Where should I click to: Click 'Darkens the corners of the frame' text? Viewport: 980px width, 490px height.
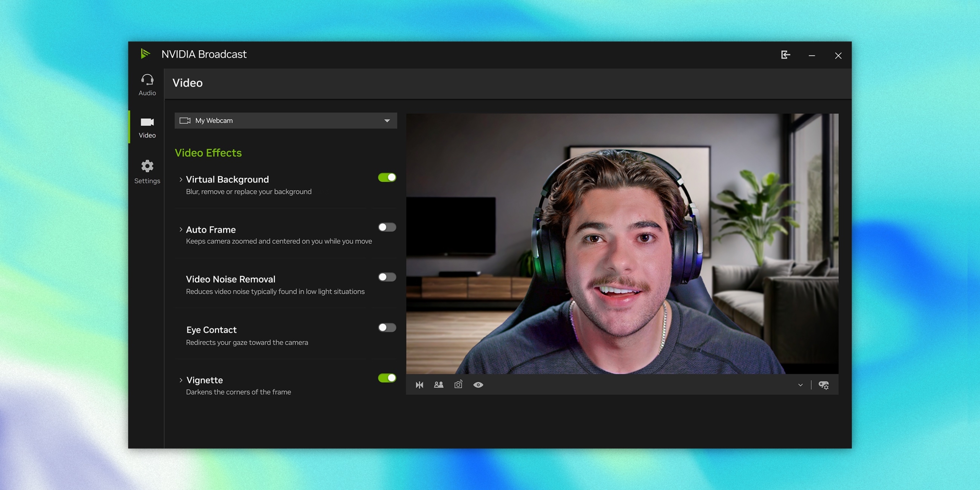[238, 392]
